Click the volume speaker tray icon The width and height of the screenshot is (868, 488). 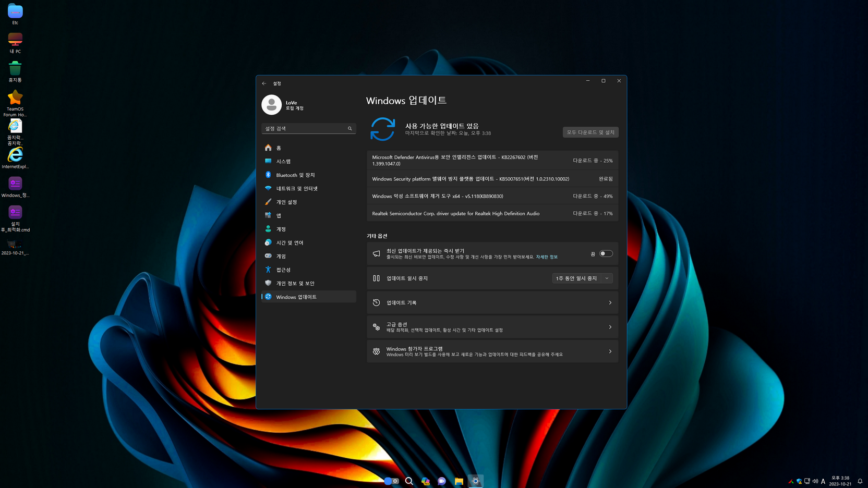click(x=815, y=481)
